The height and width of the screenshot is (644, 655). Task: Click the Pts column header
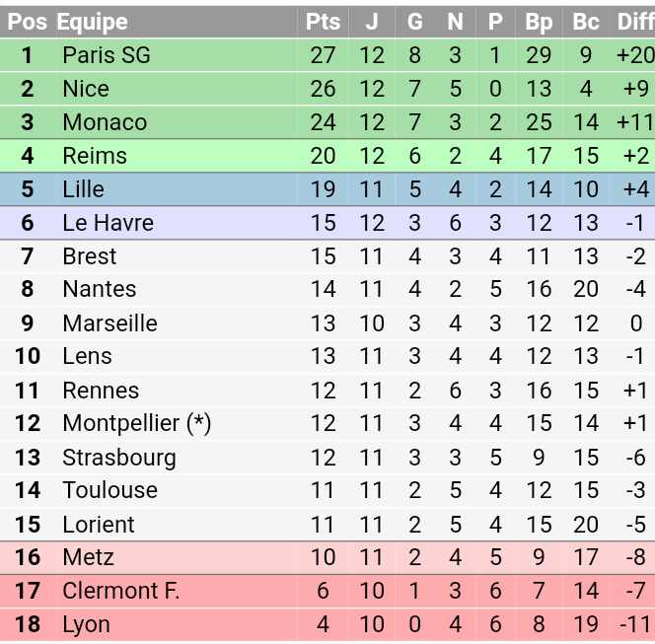[x=323, y=22]
